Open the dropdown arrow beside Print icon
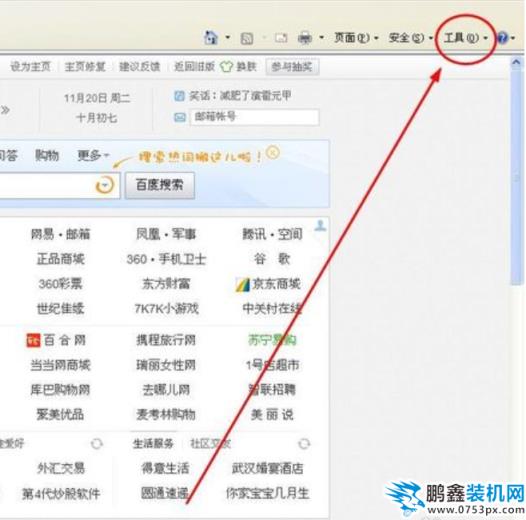 pyautogui.click(x=321, y=37)
